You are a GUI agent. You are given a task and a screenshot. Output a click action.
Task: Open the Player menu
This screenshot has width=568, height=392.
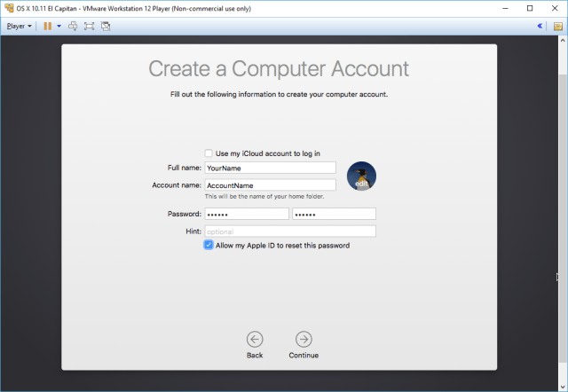[19, 26]
